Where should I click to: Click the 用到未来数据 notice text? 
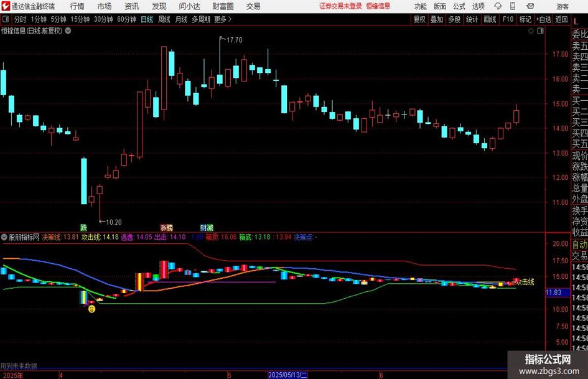point(19,365)
